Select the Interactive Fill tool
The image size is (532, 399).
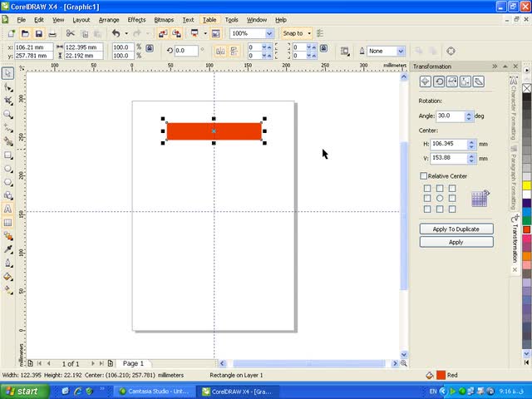click(7, 290)
